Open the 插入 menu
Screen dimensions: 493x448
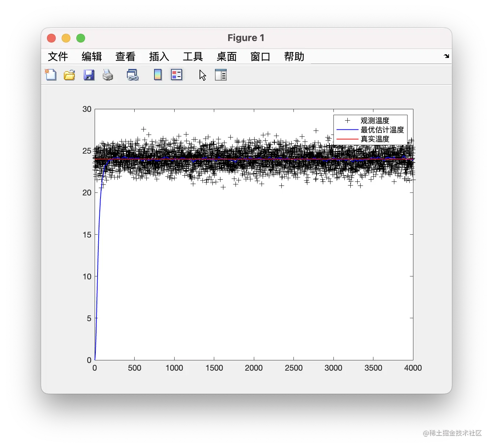pyautogui.click(x=159, y=56)
